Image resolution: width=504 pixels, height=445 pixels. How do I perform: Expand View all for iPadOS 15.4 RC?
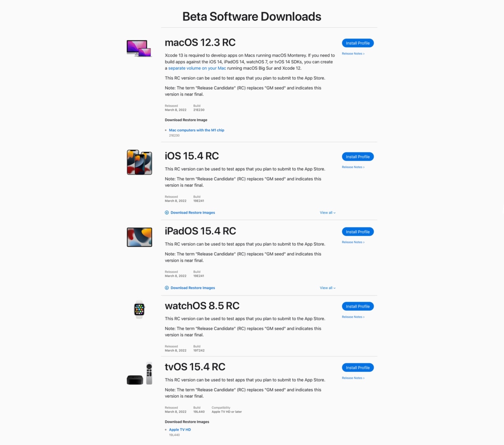[327, 288]
